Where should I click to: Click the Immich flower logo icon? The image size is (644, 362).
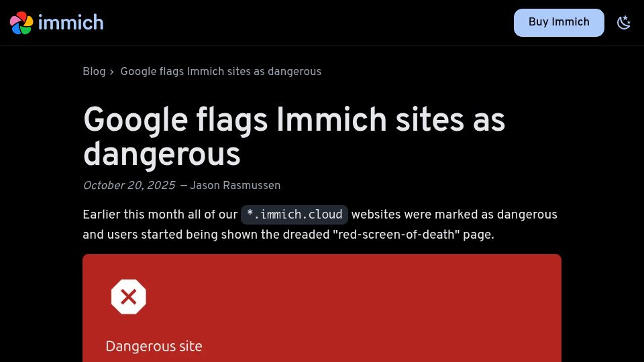pyautogui.click(x=21, y=23)
